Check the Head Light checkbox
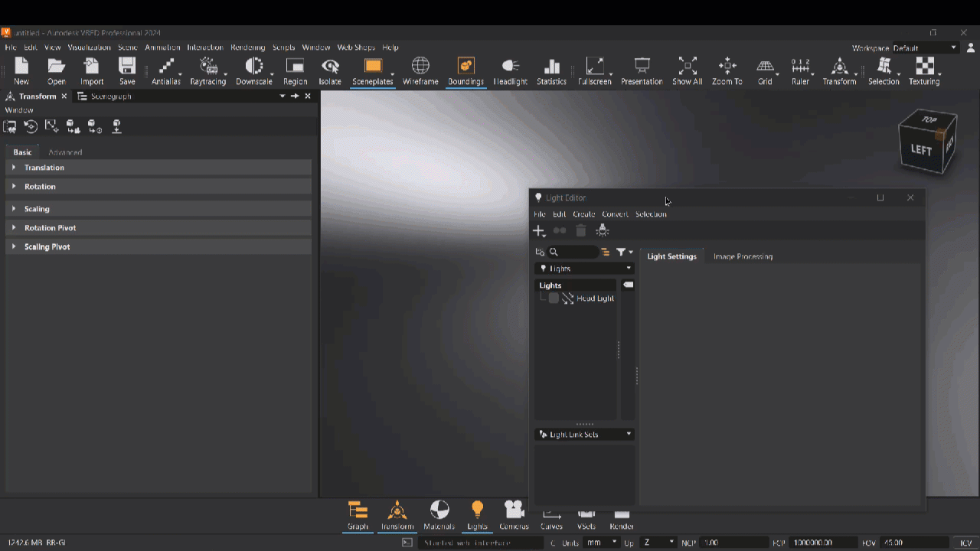 tap(554, 298)
